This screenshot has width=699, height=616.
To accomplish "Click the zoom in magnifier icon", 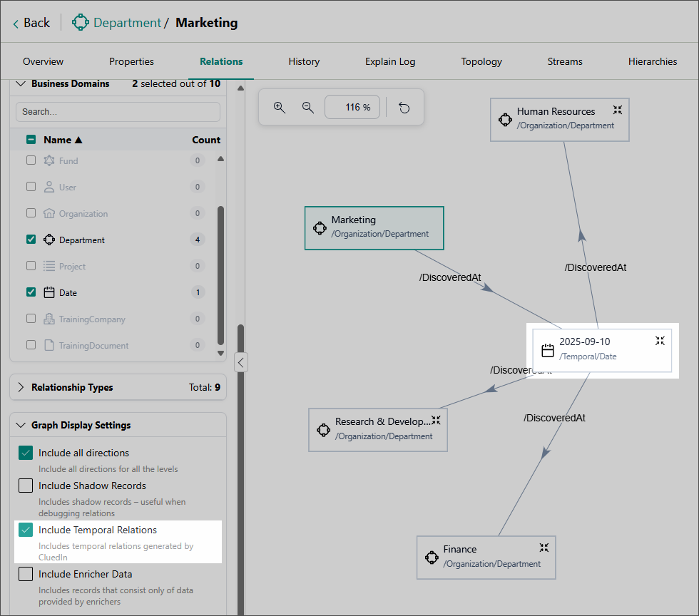I will [280, 107].
